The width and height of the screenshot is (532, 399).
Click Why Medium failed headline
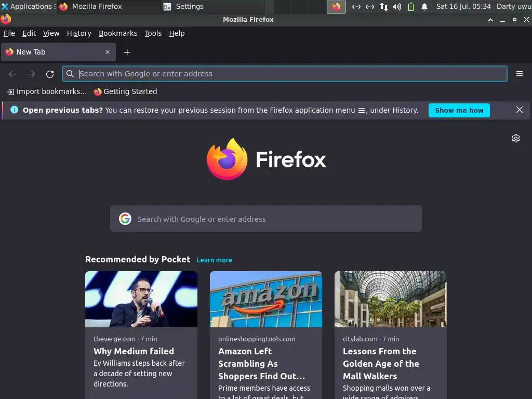(134, 351)
